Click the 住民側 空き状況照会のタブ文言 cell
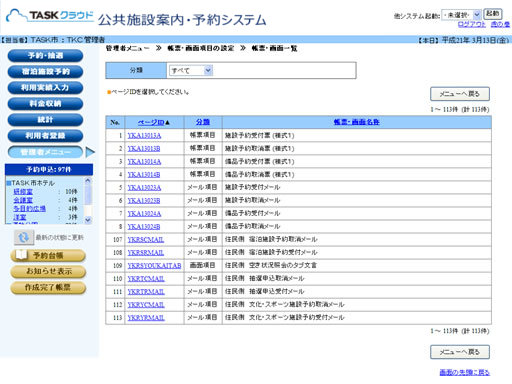 click(357, 265)
